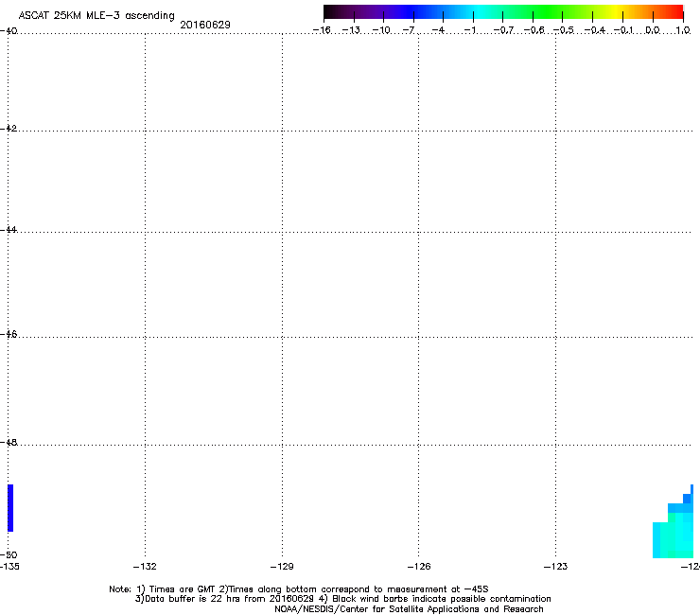The height and width of the screenshot is (615, 700).
Task: Click the color bar label '-4'
Action: [438, 30]
